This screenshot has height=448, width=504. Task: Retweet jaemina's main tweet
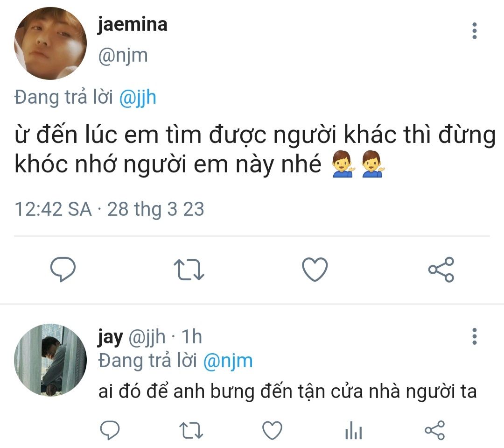[x=189, y=270]
